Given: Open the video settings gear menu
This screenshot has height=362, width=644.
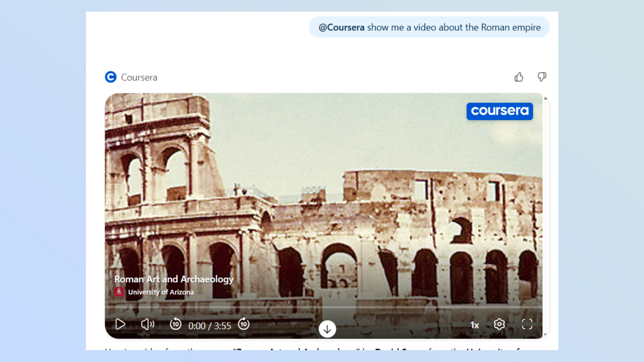Looking at the screenshot, I should click(x=499, y=324).
